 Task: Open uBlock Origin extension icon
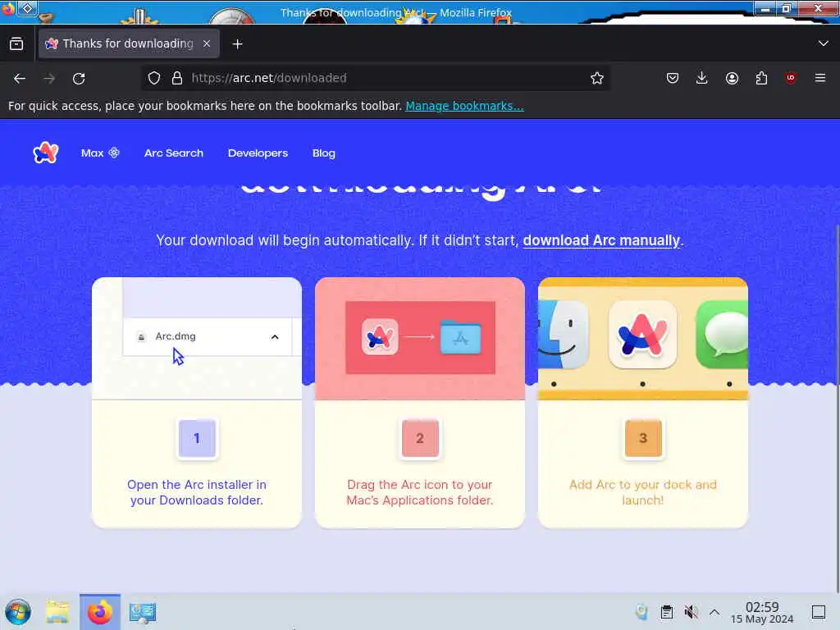(x=791, y=78)
